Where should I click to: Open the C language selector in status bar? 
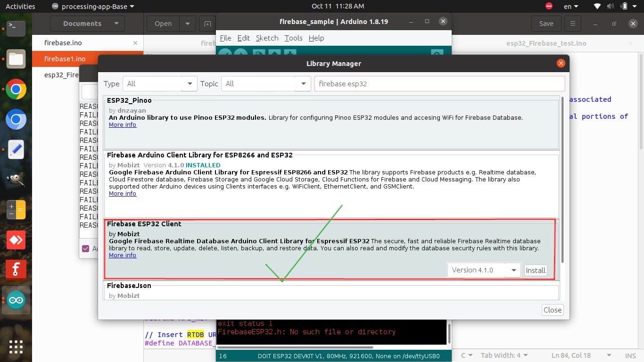point(466,355)
